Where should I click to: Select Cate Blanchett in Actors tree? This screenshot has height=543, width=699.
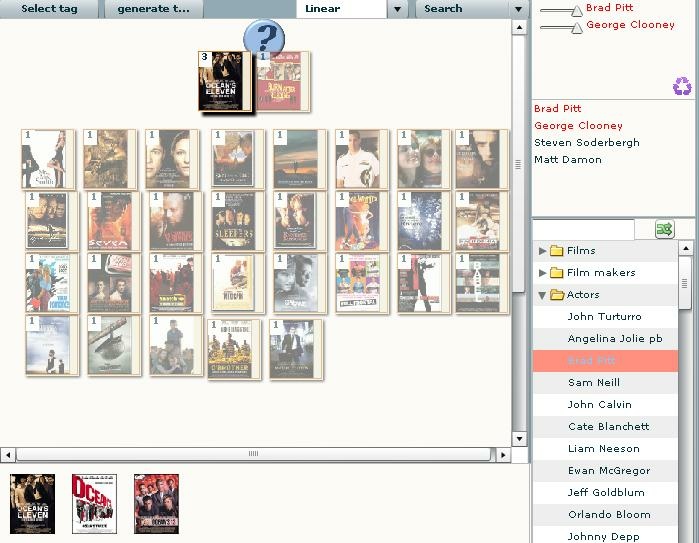click(605, 427)
